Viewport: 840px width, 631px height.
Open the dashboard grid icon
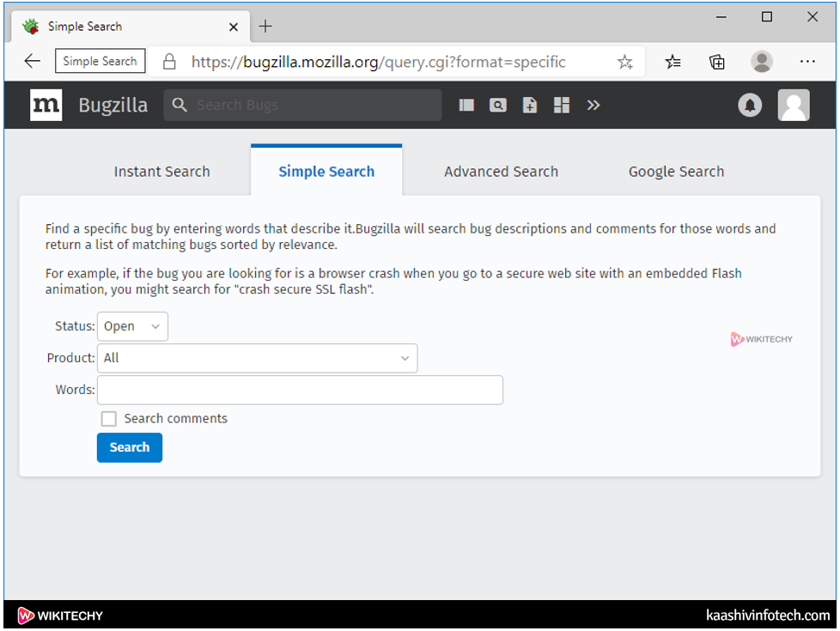tap(562, 105)
